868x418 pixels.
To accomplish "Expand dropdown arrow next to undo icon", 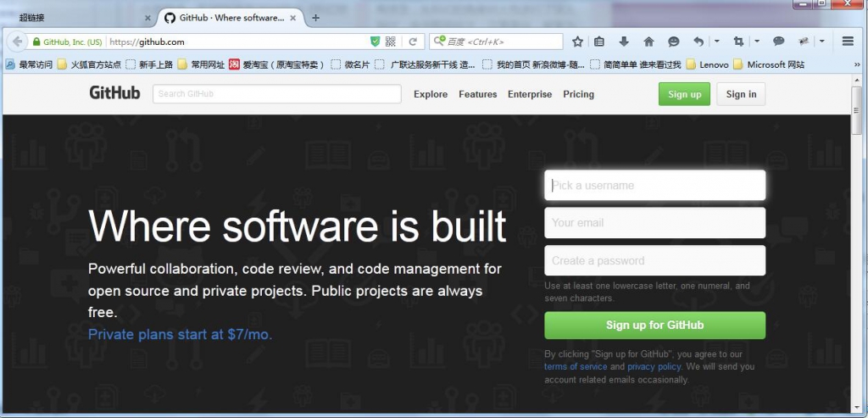I will 717,42.
